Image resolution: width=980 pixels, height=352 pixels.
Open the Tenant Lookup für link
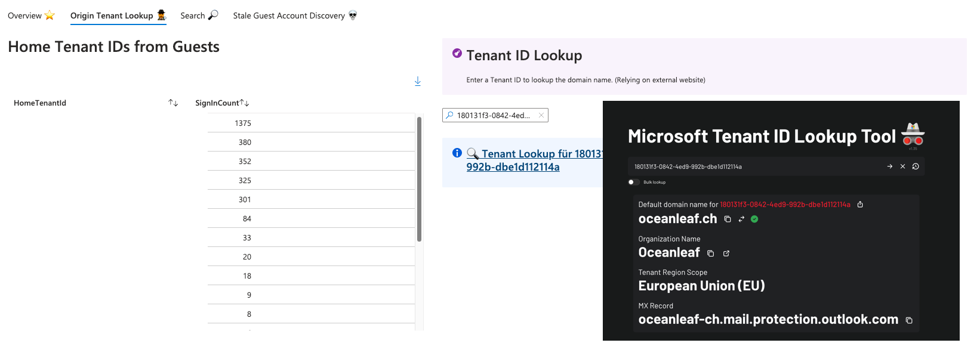pos(534,160)
